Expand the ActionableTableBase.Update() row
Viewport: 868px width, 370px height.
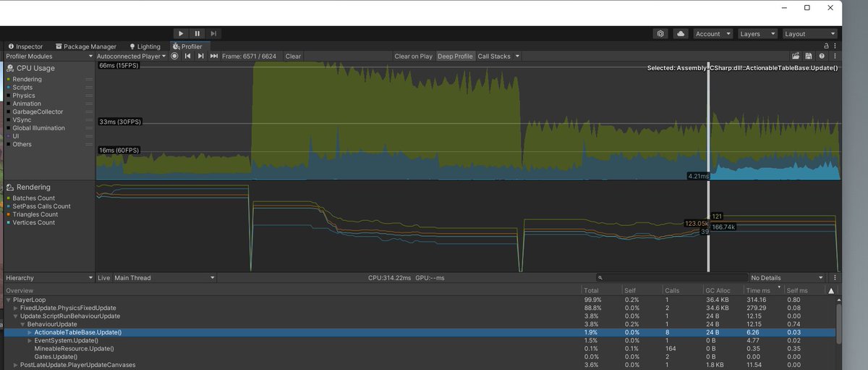pos(30,332)
